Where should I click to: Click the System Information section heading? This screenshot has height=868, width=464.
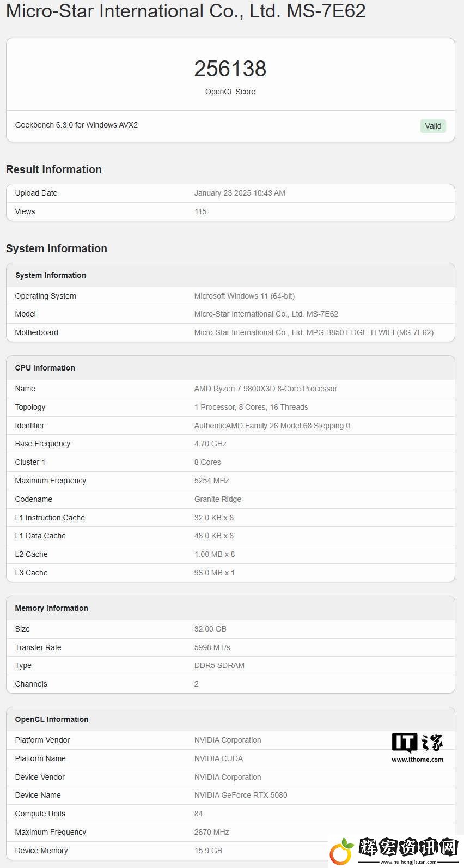tap(57, 248)
